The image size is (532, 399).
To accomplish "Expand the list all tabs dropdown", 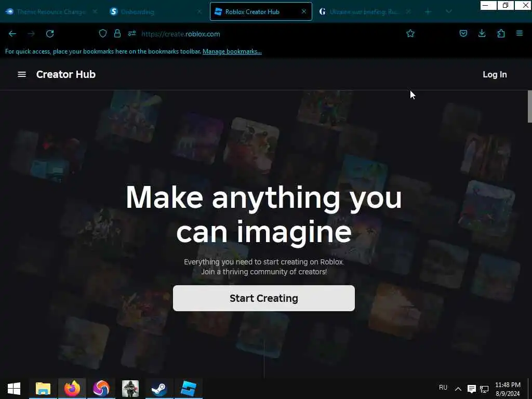I will (x=448, y=11).
